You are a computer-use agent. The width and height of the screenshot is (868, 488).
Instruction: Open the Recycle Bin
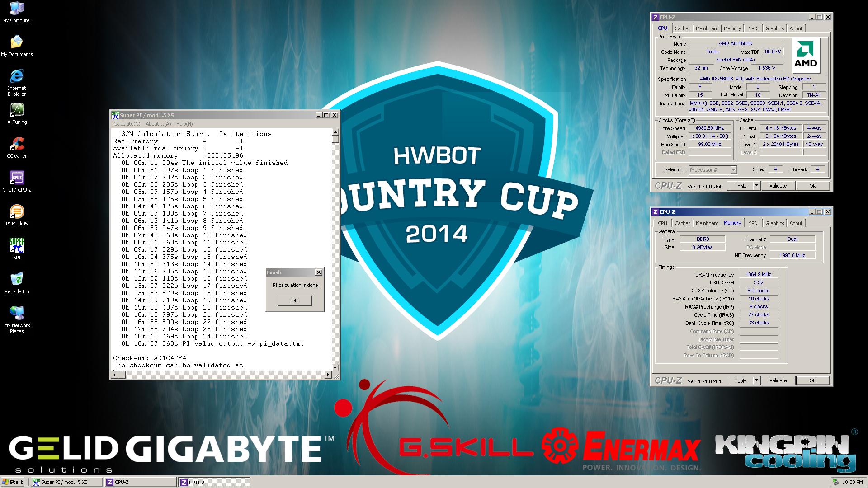[x=17, y=283]
